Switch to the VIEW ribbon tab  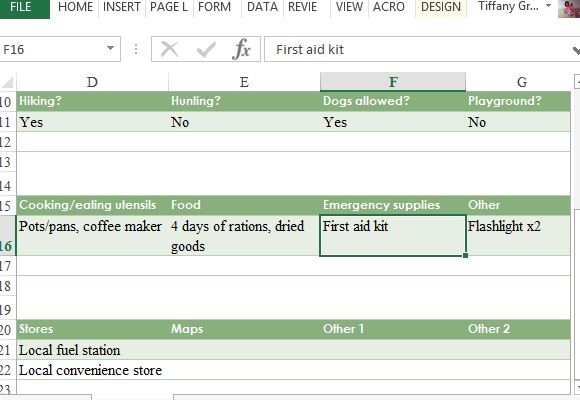point(350,7)
